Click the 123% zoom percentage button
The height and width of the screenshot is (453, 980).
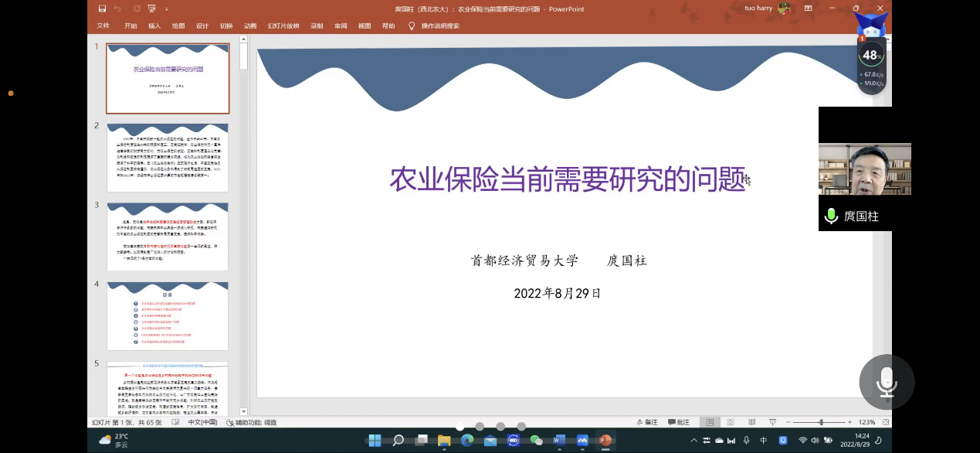(x=866, y=423)
